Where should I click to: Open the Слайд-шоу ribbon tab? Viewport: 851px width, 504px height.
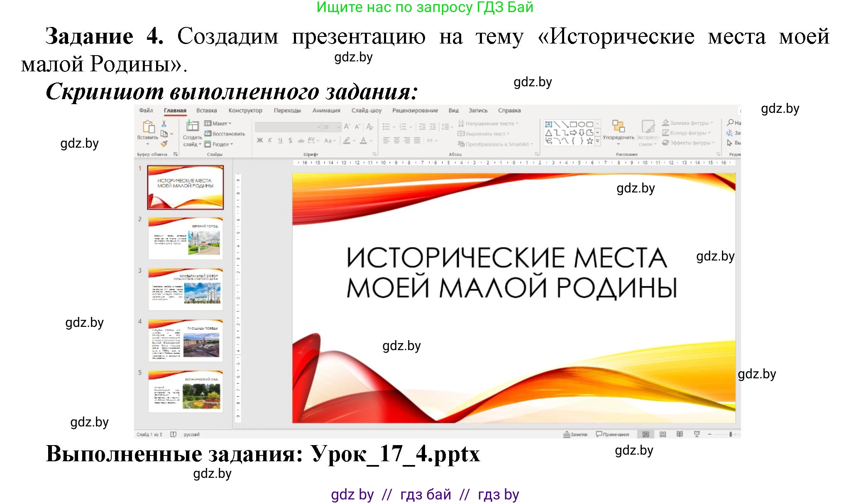coord(366,110)
